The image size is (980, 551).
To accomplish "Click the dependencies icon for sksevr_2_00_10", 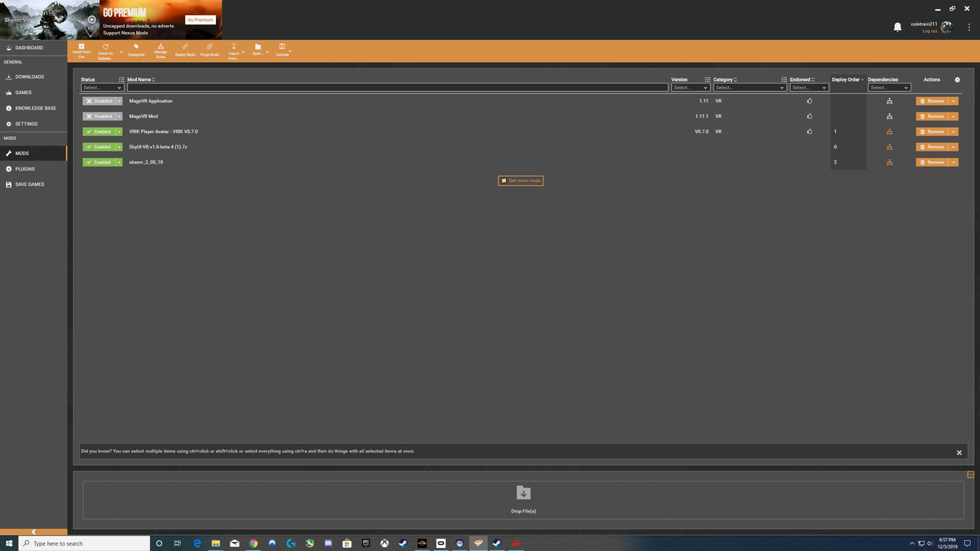I will tap(889, 162).
